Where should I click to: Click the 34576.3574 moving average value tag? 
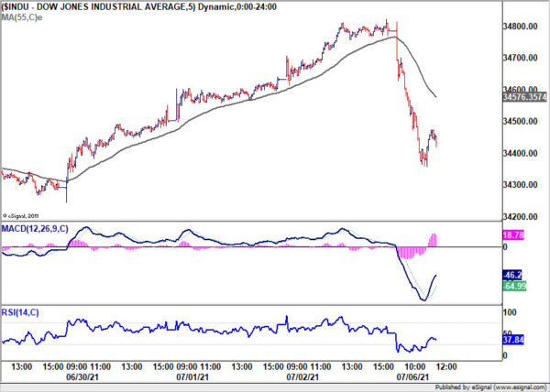pyautogui.click(x=524, y=97)
